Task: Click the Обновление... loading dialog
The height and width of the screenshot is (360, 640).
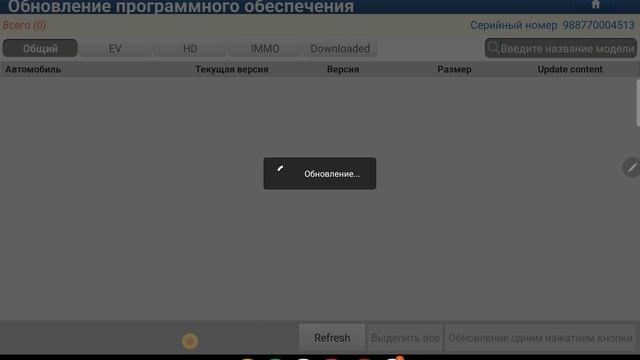Action: [320, 173]
